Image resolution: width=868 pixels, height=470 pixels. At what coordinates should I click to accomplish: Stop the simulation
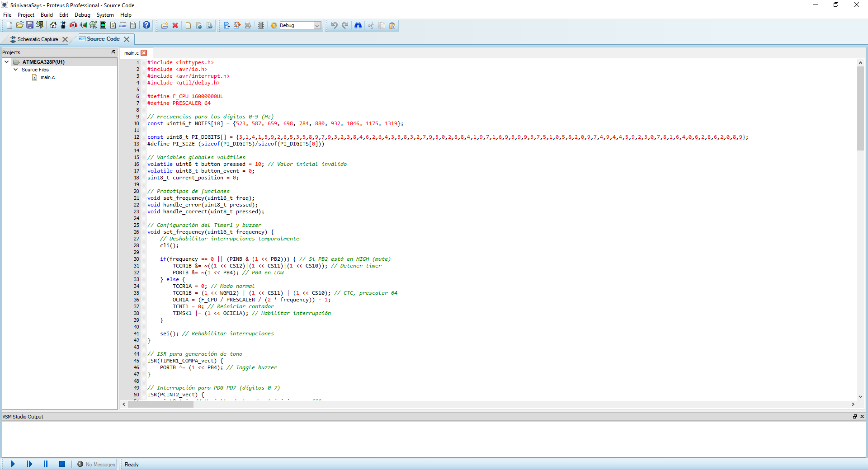click(x=62, y=464)
